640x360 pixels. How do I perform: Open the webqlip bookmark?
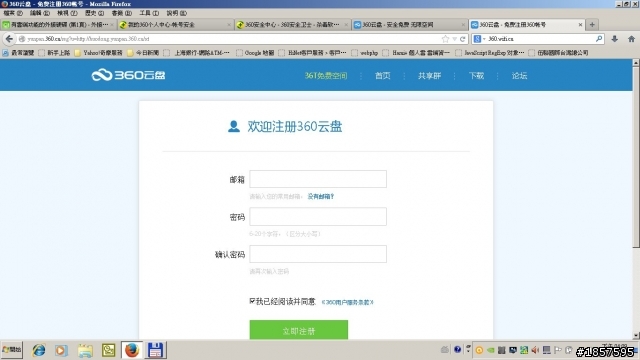coord(364,53)
